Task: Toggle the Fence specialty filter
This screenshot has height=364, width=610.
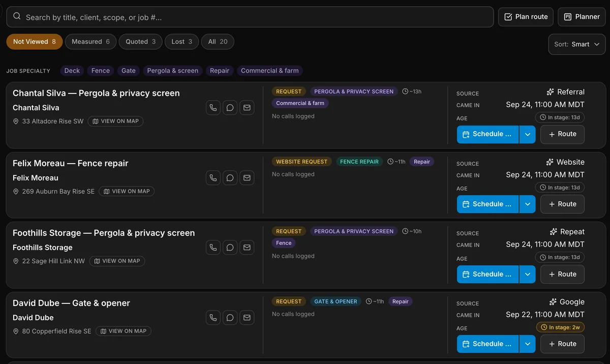Action: (101, 71)
